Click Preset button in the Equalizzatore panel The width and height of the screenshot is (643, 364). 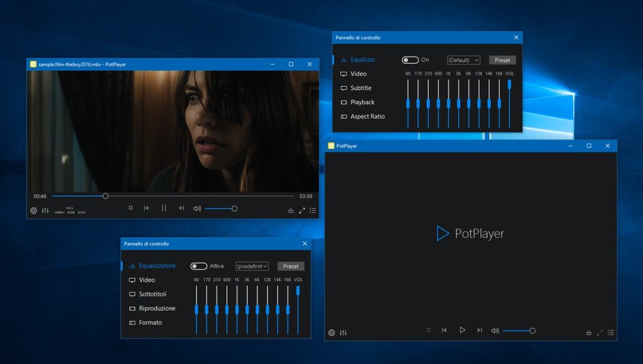[x=291, y=266]
